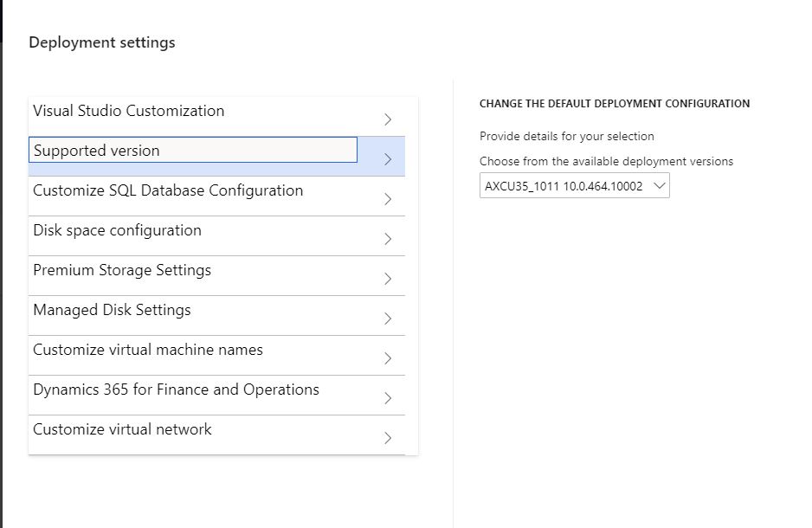The width and height of the screenshot is (812, 528).
Task: Go to Managed Disk Settings
Action: tap(112, 311)
